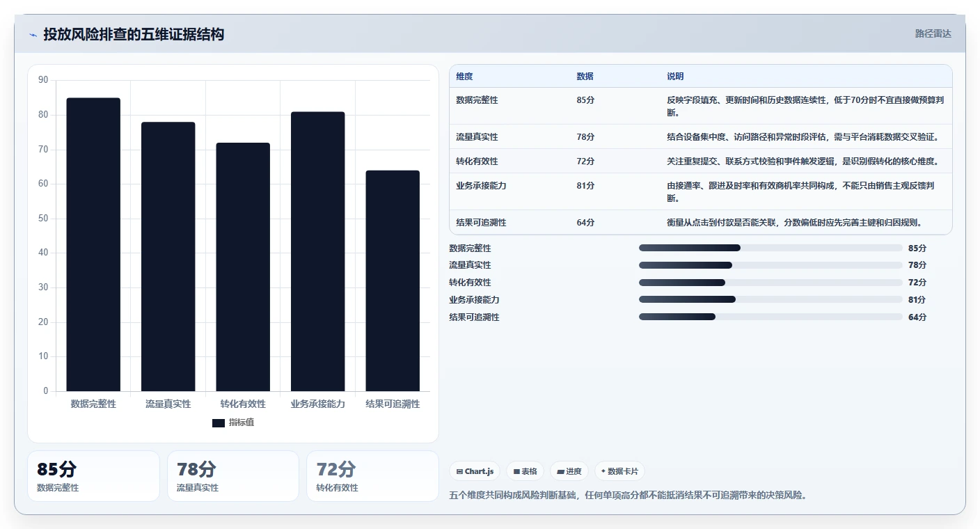Click the 转化有效性 cell in the table
This screenshot has height=529, width=980.
point(477,161)
